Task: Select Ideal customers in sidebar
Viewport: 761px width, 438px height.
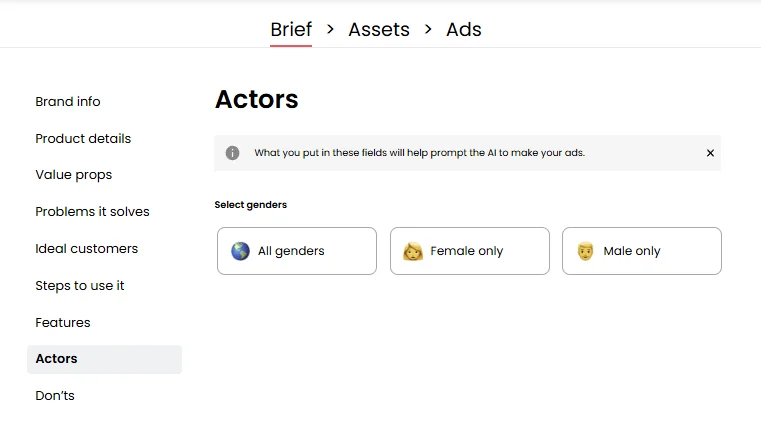Action: pos(87,249)
